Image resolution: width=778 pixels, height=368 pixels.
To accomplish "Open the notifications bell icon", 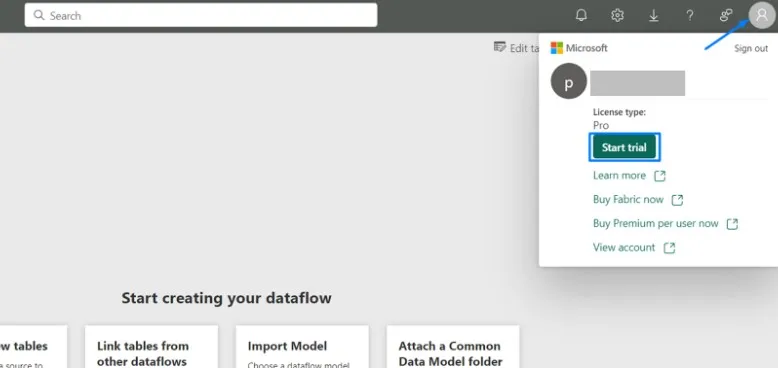I will [x=581, y=15].
